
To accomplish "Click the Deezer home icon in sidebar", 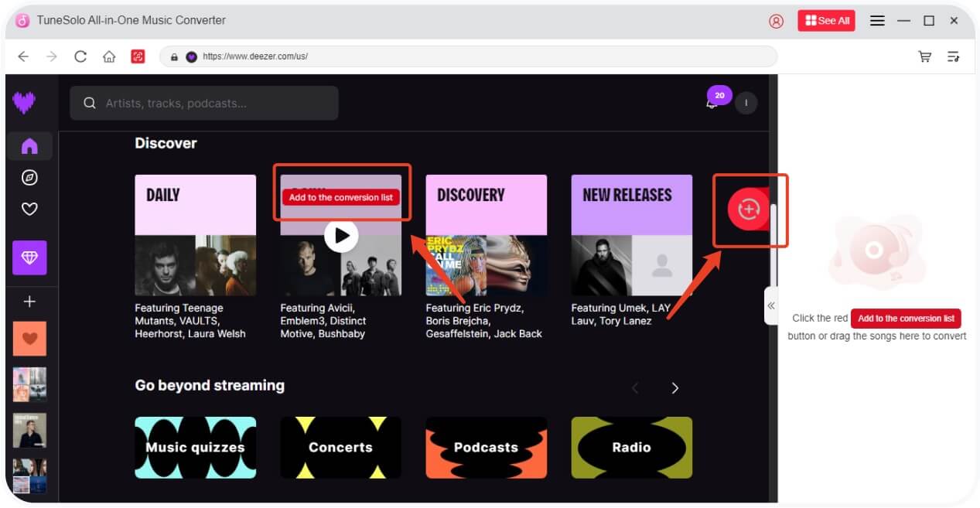I will 29,146.
